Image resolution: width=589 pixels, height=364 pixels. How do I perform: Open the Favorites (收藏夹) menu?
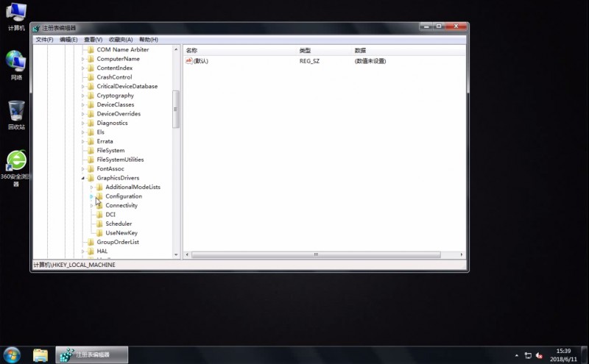point(121,40)
